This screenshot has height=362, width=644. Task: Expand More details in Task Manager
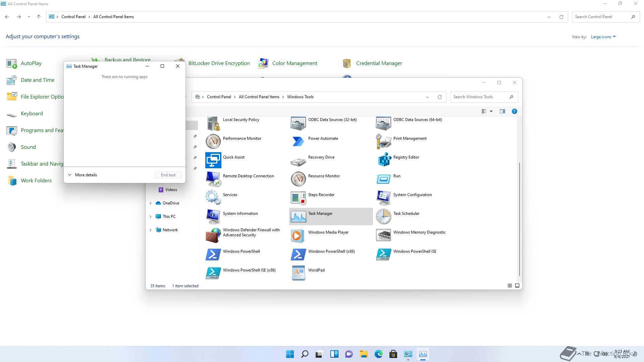pos(83,175)
